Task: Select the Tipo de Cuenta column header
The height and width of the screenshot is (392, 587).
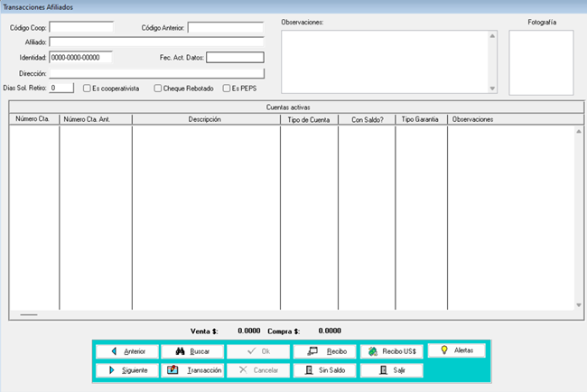Action: 308,119
